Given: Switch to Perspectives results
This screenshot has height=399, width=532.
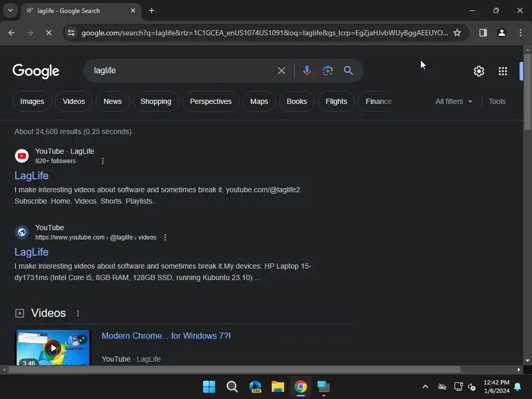Looking at the screenshot, I should point(211,101).
